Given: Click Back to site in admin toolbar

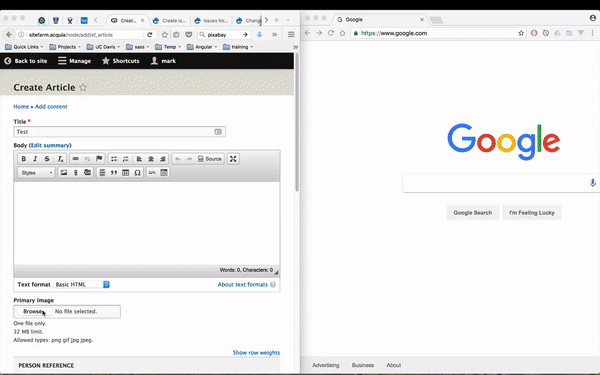Looking at the screenshot, I should coord(26,61).
